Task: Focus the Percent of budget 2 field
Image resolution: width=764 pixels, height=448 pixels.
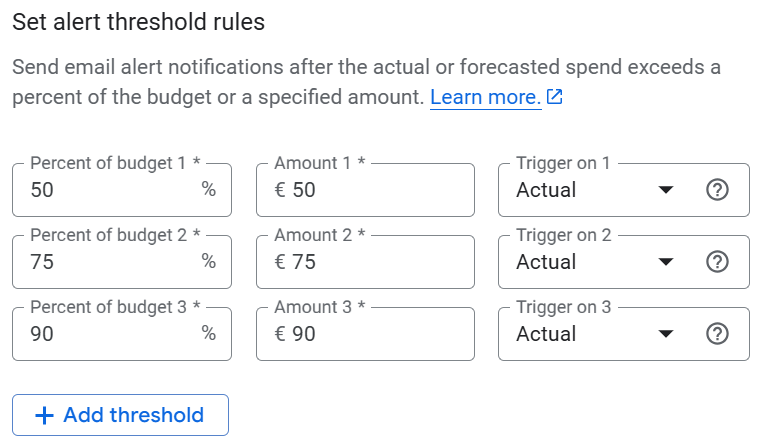Action: pos(122,262)
